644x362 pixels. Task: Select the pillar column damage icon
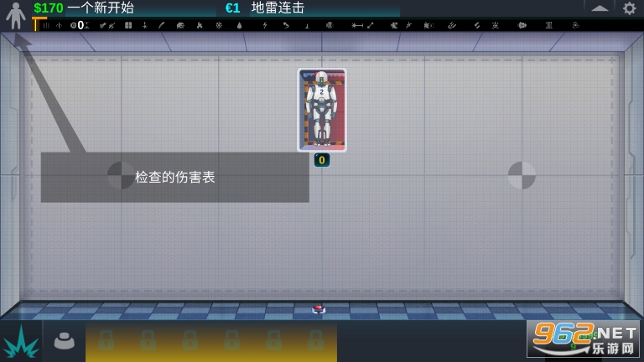548,25
